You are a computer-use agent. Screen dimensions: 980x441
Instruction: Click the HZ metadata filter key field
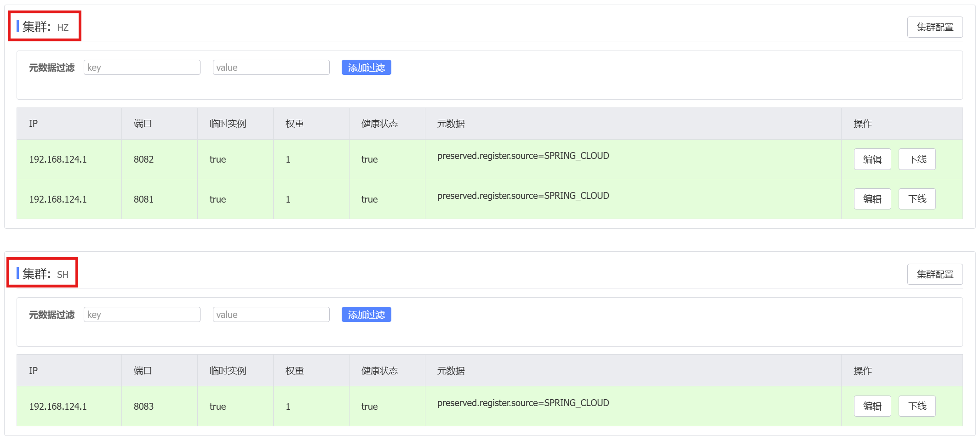(x=142, y=68)
